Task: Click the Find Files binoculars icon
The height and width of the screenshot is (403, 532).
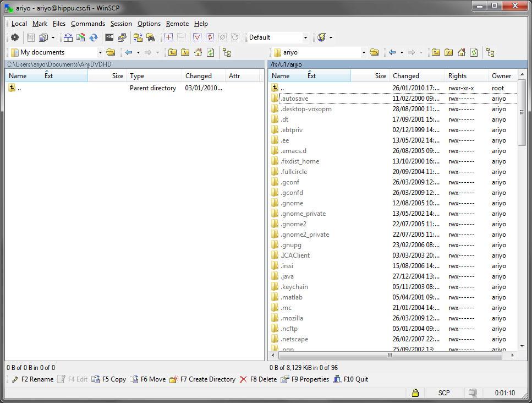Action: click(x=149, y=38)
